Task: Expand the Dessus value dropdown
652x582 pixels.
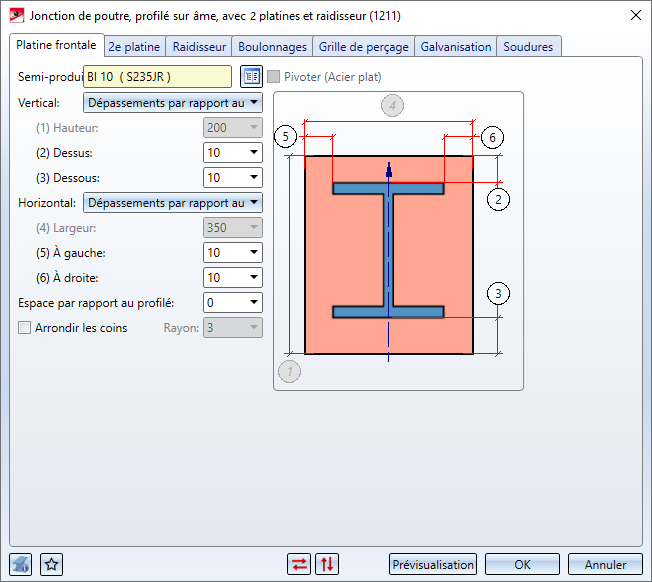Action: click(x=254, y=152)
